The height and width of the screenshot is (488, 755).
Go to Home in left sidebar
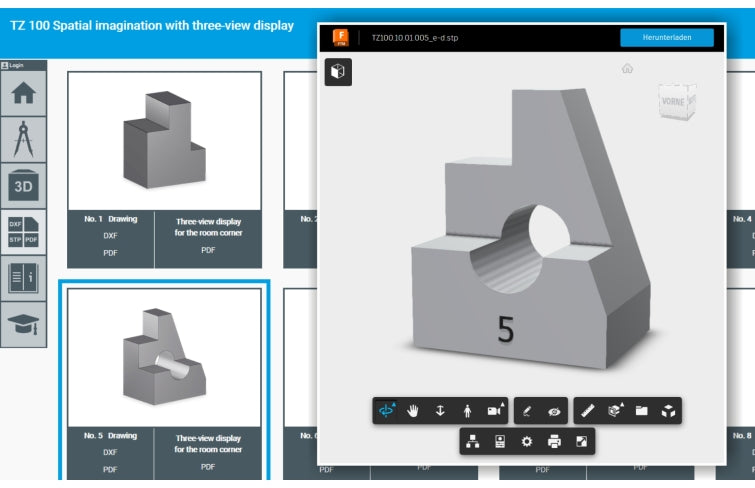tap(22, 94)
